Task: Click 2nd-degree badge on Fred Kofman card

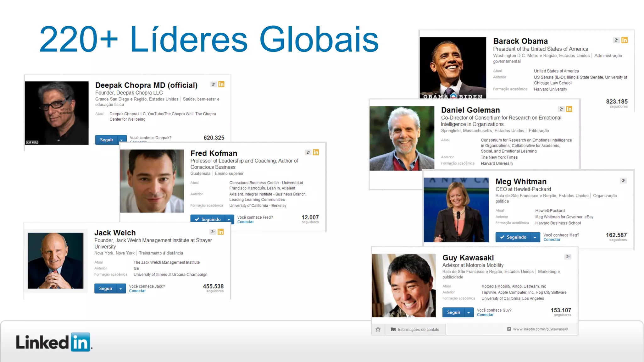Action: coord(308,152)
